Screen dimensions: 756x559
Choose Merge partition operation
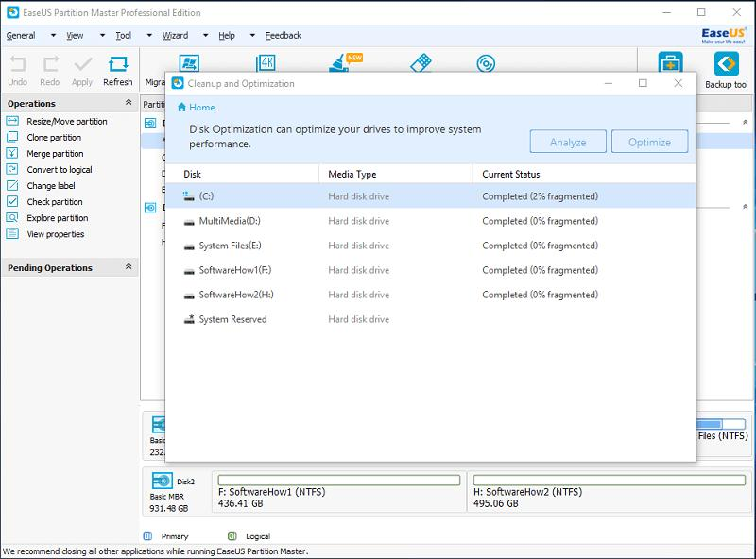[55, 154]
